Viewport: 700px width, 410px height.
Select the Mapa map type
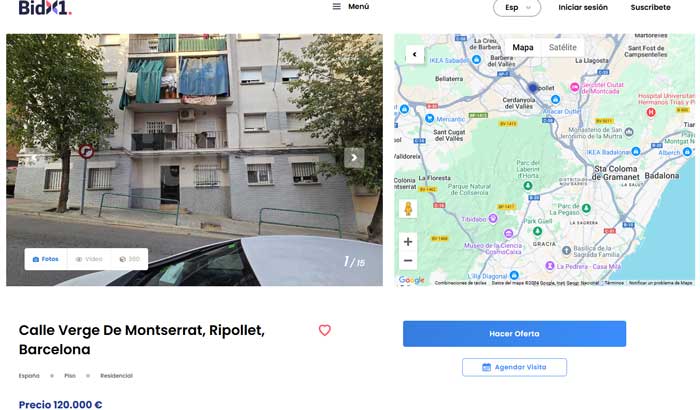pyautogui.click(x=523, y=47)
